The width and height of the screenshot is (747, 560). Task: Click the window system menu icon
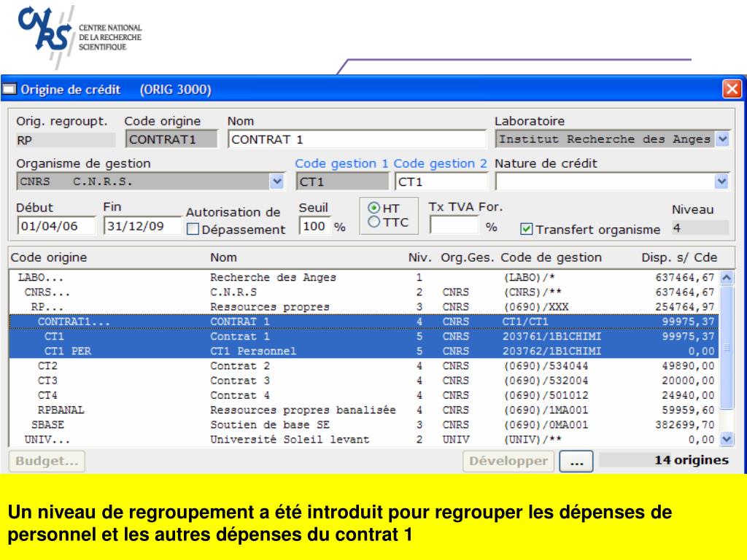(9, 89)
